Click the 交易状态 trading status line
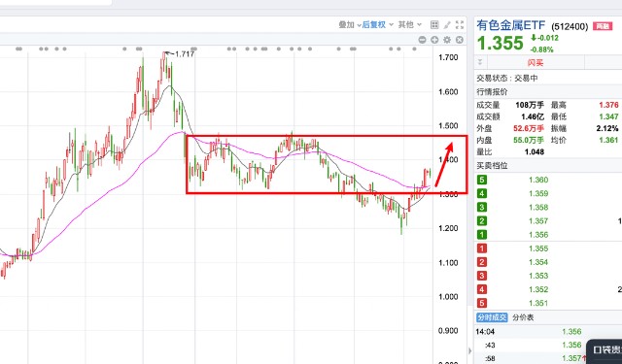Screen dimensions: 622x364 507,78
